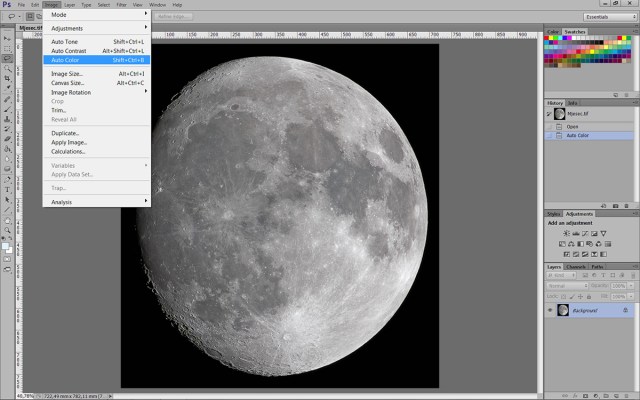This screenshot has height=400, width=640.
Task: Switch to the Channels tab
Action: [577, 267]
